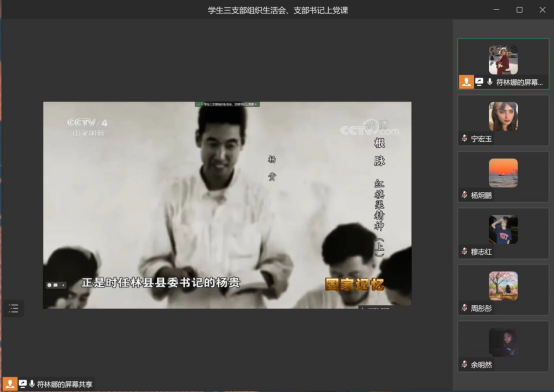Select 符林娜的屏幕共享 label at bottom left
Viewport: 554px width, 392px height.
coord(65,384)
